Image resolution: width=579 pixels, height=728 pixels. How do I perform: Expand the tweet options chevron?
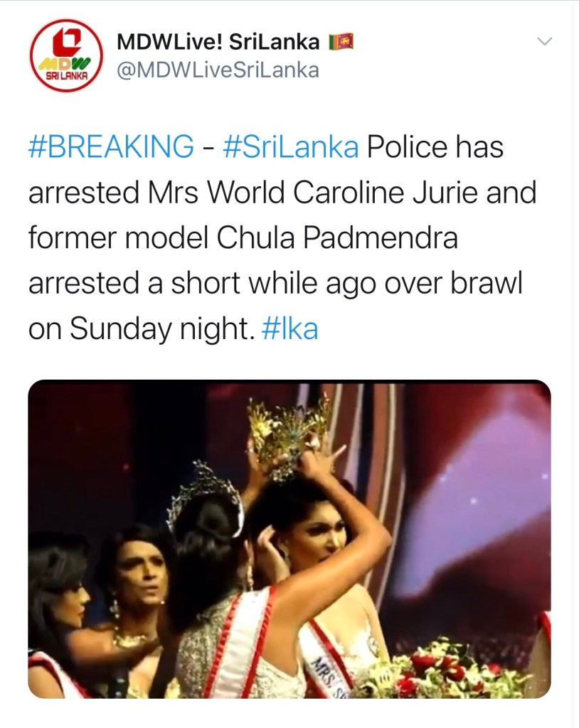(545, 41)
